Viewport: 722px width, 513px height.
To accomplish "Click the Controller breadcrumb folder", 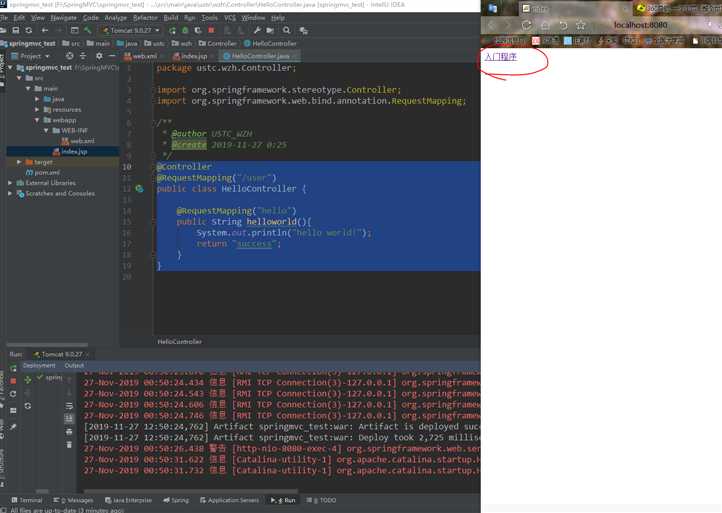I will coord(217,44).
